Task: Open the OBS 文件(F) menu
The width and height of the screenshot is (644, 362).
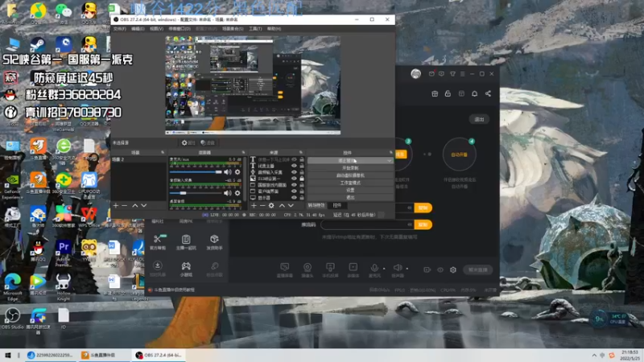Action: [x=119, y=29]
